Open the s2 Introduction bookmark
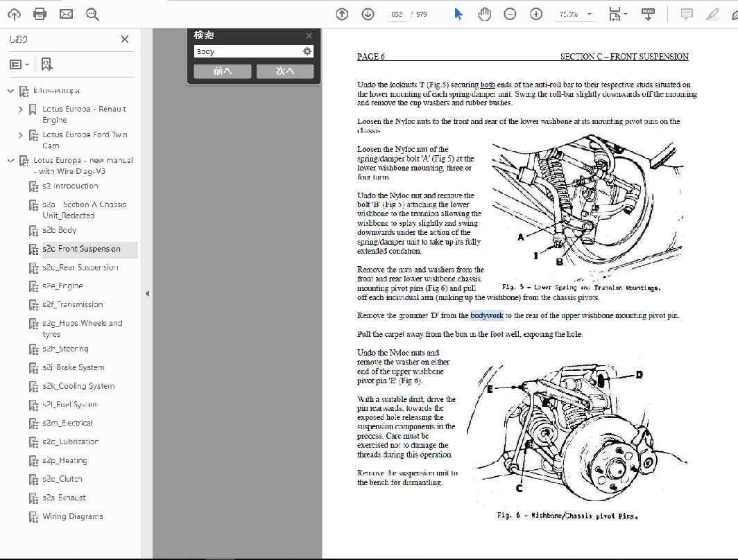 (70, 186)
